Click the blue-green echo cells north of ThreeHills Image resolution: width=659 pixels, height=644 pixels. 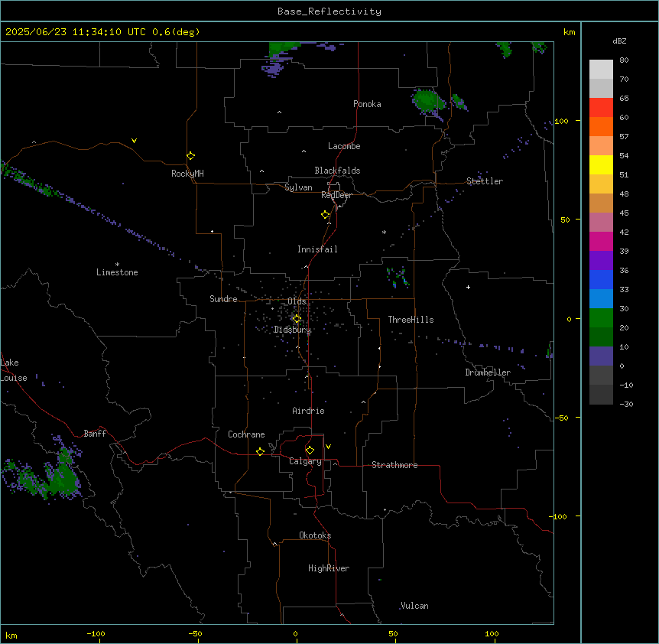click(398, 277)
